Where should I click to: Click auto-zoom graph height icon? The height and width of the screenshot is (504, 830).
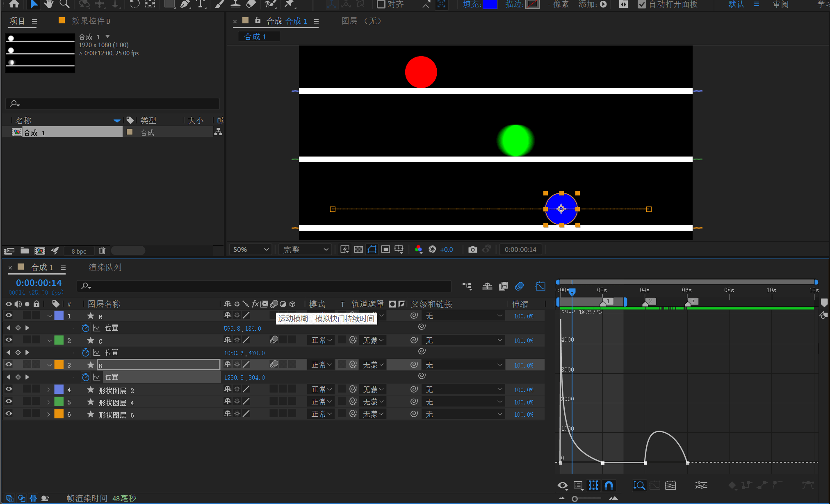[639, 486]
